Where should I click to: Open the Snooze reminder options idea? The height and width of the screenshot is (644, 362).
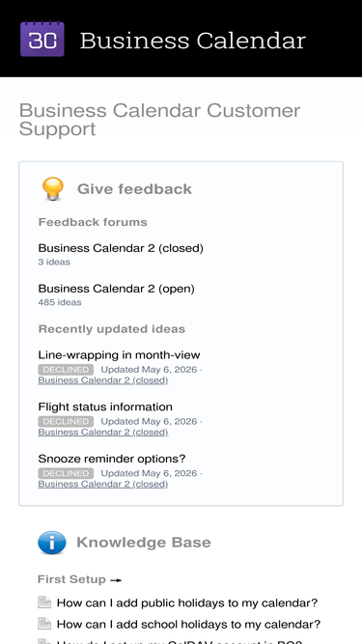(112, 459)
